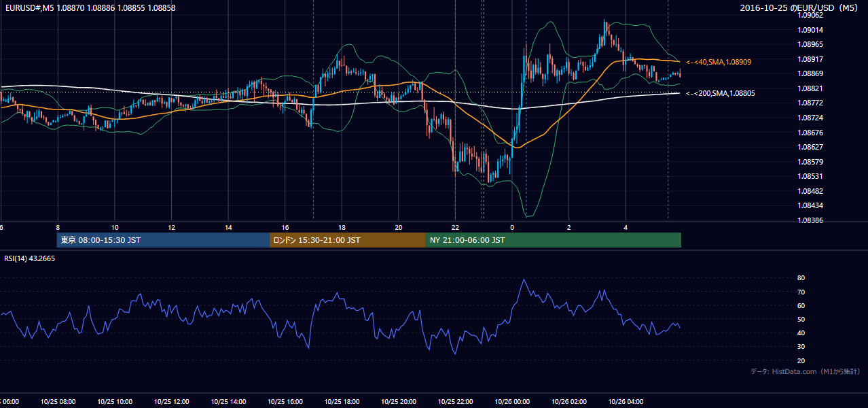The height and width of the screenshot is (408, 868).
Task: Click RSI axis level 30
Action: [801, 347]
